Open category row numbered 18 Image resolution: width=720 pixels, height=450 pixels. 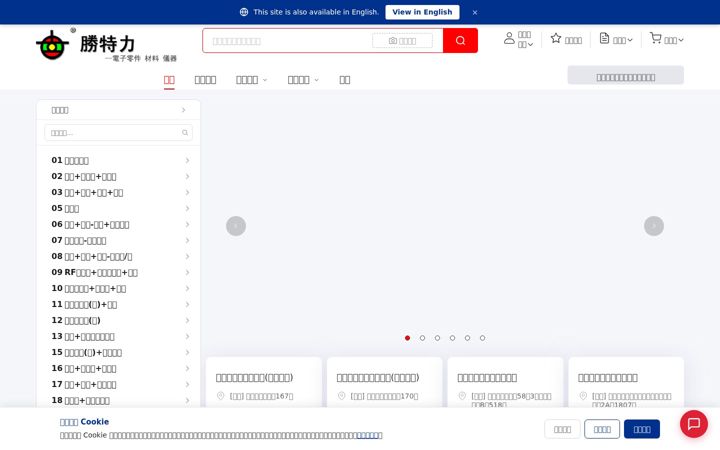point(120,400)
